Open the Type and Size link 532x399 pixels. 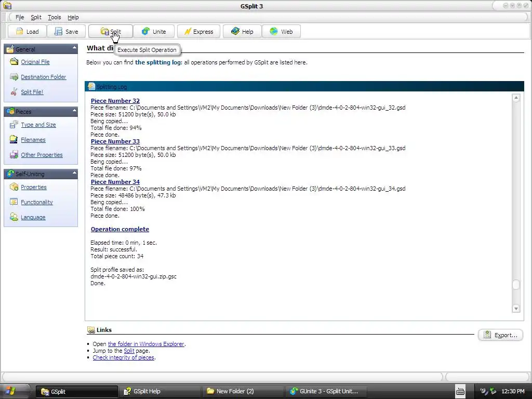[38, 125]
